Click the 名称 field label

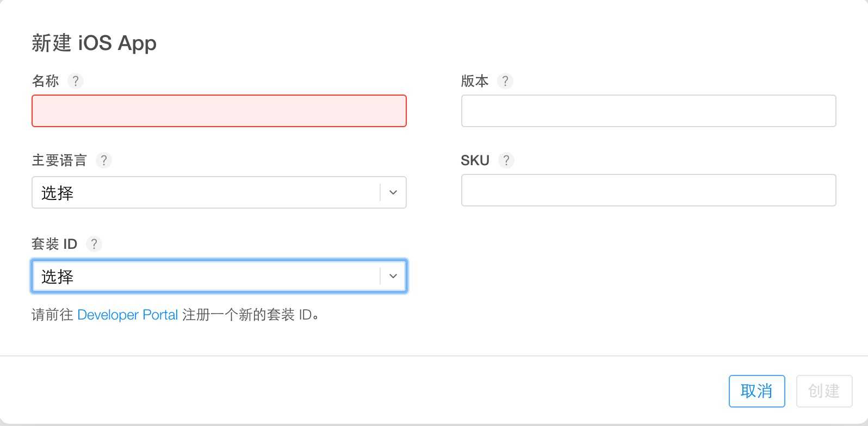click(46, 81)
